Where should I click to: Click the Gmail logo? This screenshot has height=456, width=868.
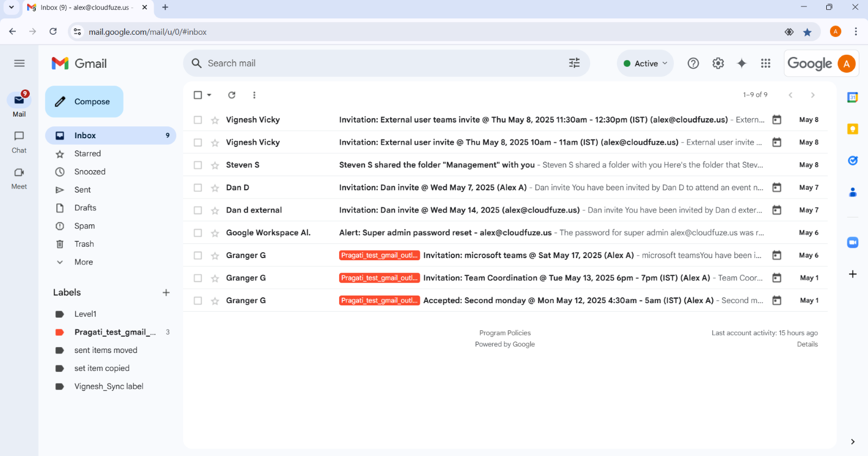coord(79,63)
